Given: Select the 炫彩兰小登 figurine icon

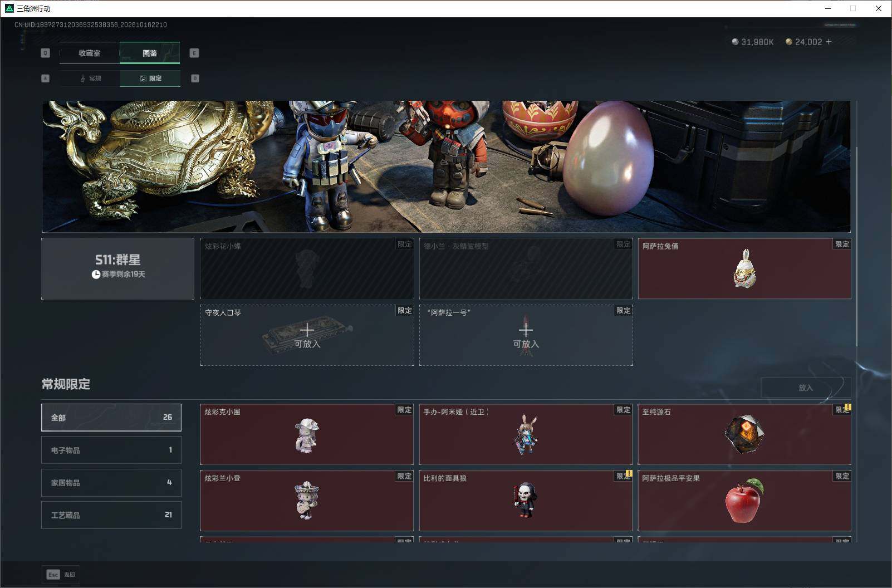Looking at the screenshot, I should 306,501.
